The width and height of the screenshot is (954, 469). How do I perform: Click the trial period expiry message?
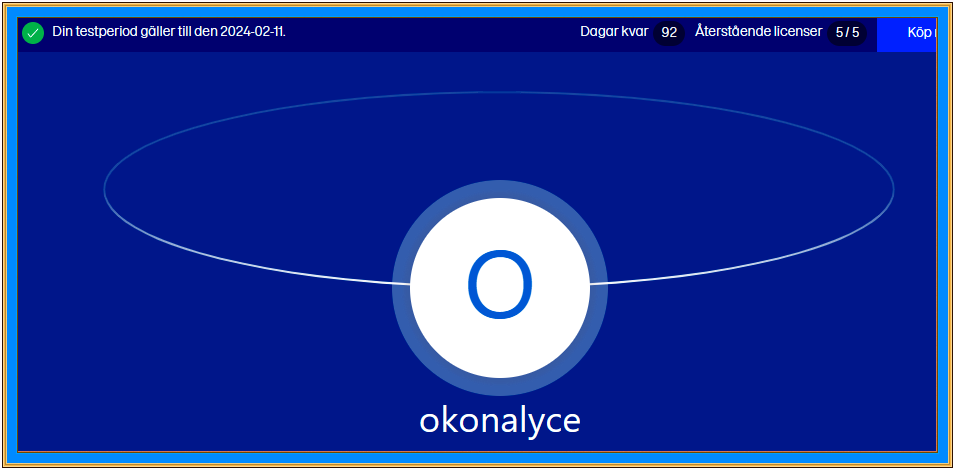(169, 32)
